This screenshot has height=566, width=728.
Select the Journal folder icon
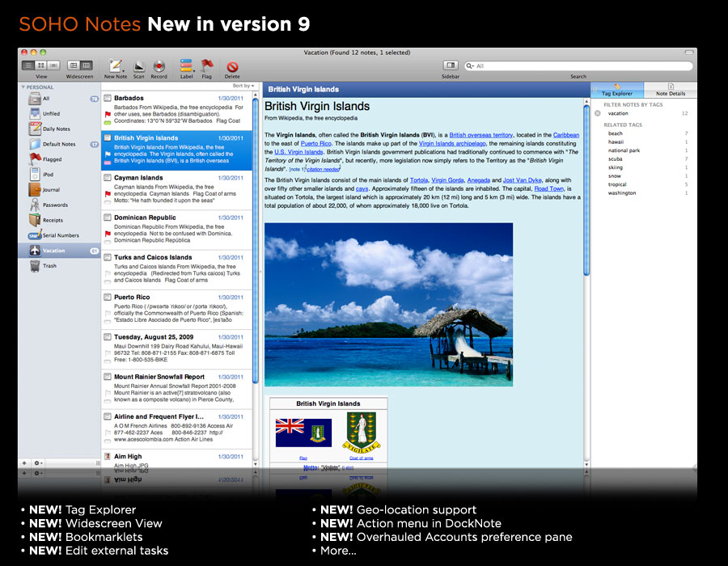(x=35, y=190)
